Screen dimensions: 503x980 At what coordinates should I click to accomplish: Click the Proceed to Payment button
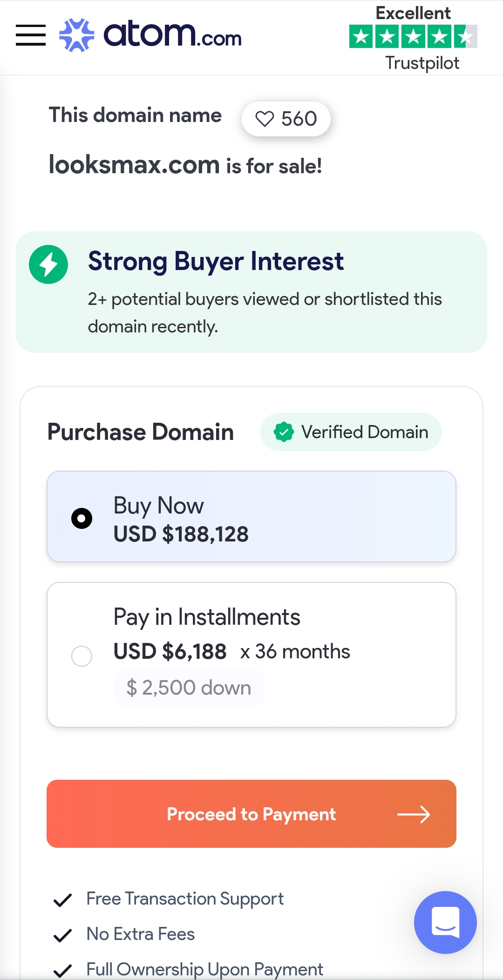tap(251, 814)
